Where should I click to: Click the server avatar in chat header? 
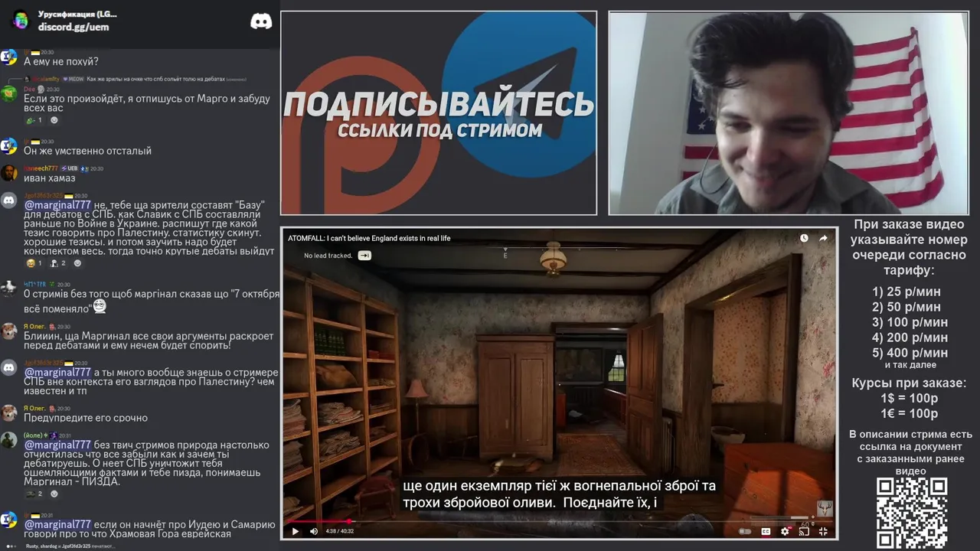click(x=21, y=21)
